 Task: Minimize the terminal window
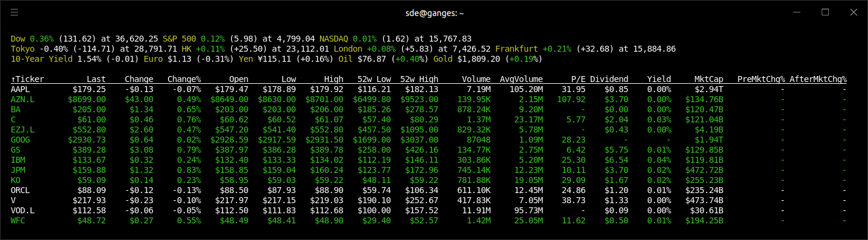point(796,12)
